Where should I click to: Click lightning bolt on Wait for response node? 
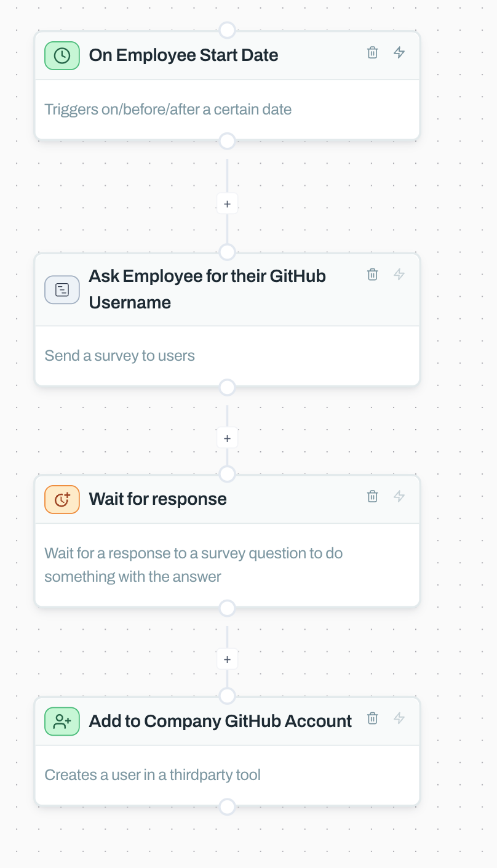399,496
